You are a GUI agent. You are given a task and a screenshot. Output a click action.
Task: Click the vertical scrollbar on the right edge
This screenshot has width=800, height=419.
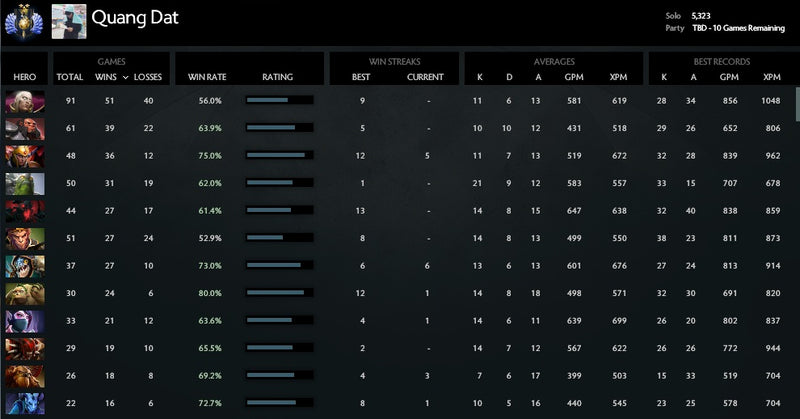tap(796, 105)
